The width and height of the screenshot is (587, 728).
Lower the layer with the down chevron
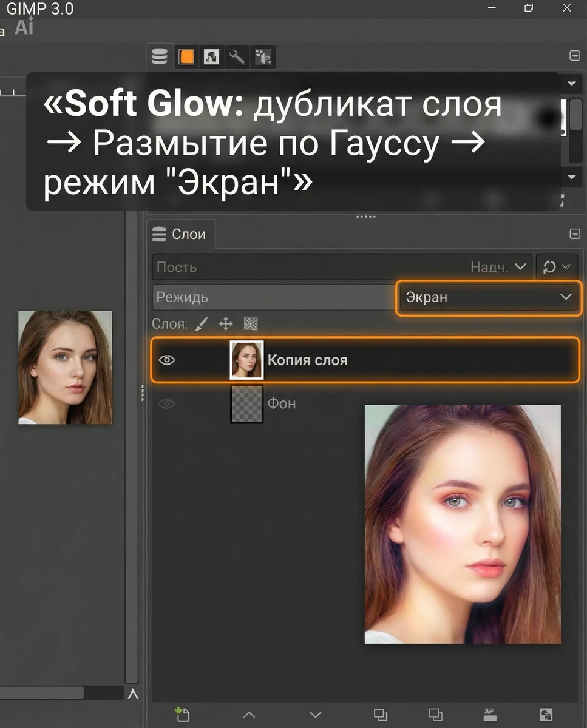(314, 715)
